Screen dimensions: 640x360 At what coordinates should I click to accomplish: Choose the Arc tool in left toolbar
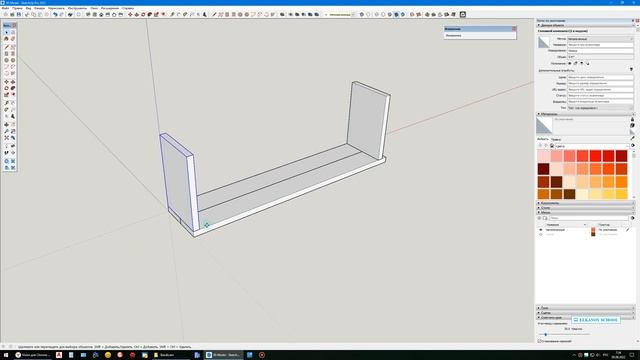(7, 67)
